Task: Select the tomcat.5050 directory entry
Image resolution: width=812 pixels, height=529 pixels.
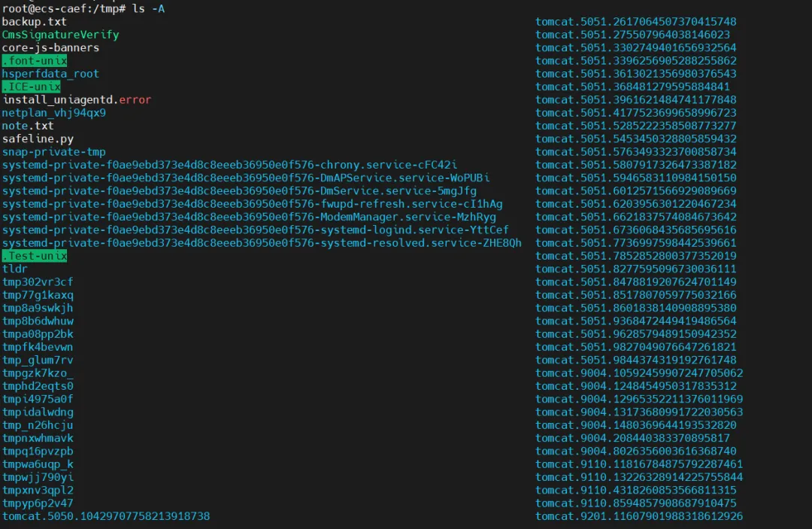Action: point(106,516)
